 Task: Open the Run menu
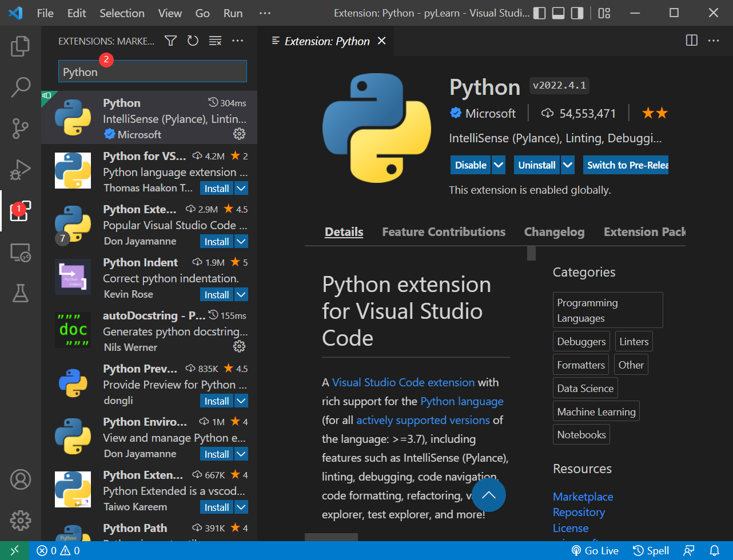[x=233, y=13]
